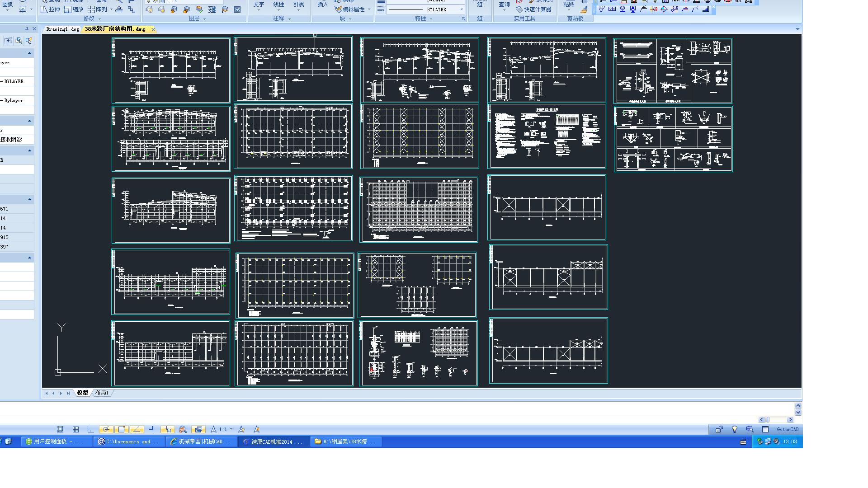Viewport: 868px width, 488px height.
Task: Select the Scale (缩放) tool
Action: [x=74, y=9]
